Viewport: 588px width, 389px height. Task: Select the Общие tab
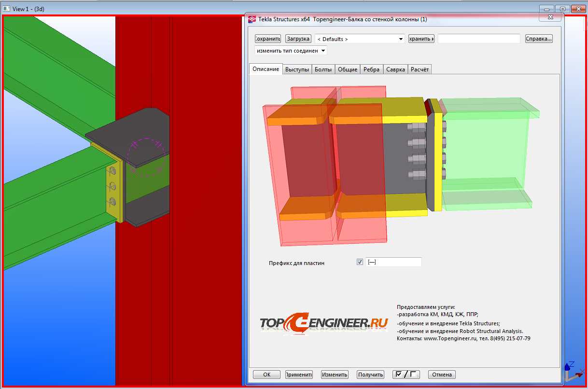pos(348,69)
